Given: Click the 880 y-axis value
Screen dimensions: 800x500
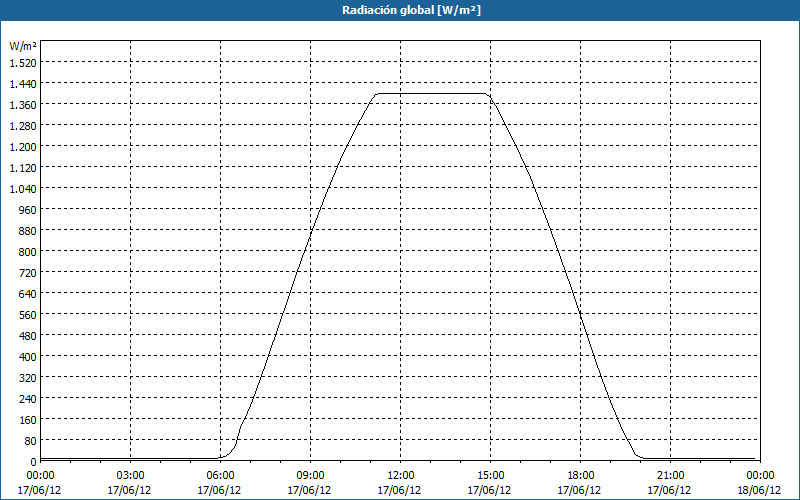Looking at the screenshot, I should click(x=28, y=231).
